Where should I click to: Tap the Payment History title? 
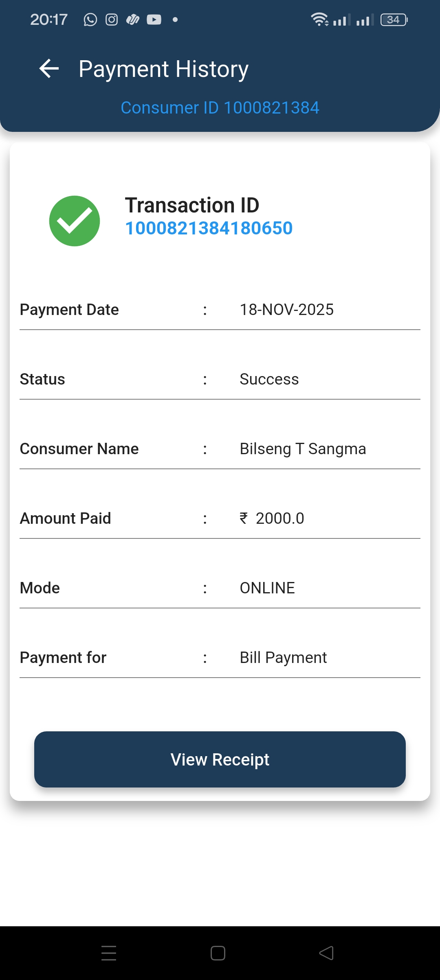[163, 69]
